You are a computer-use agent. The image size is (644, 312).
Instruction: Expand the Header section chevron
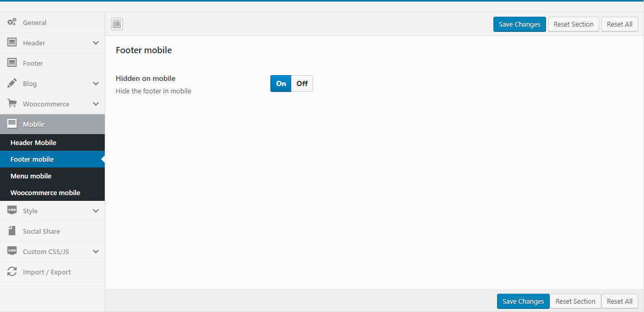pos(96,43)
